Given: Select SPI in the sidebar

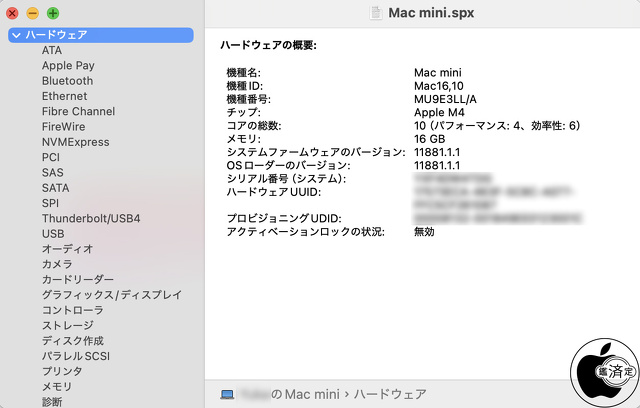Looking at the screenshot, I should point(50,203).
